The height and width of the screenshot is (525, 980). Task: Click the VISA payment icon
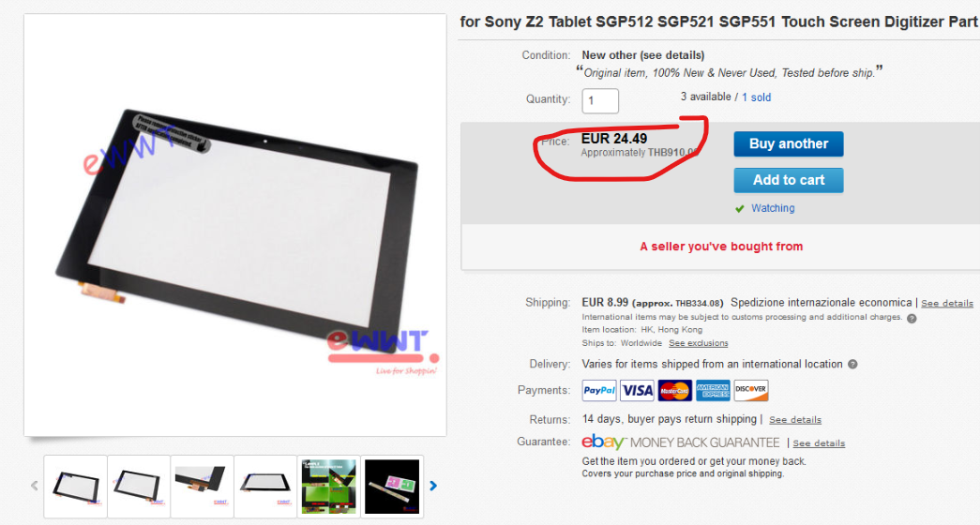pyautogui.click(x=637, y=391)
